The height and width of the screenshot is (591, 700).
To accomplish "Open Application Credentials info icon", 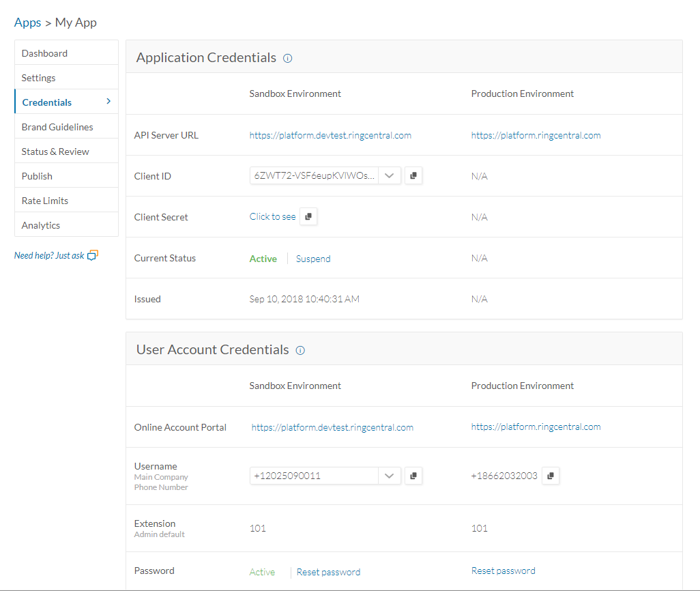I will coord(287,58).
